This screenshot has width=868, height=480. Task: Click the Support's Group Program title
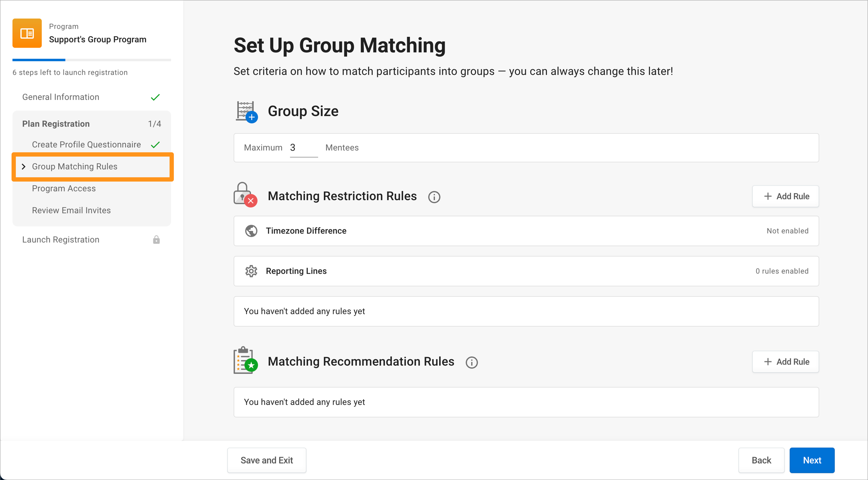point(98,39)
